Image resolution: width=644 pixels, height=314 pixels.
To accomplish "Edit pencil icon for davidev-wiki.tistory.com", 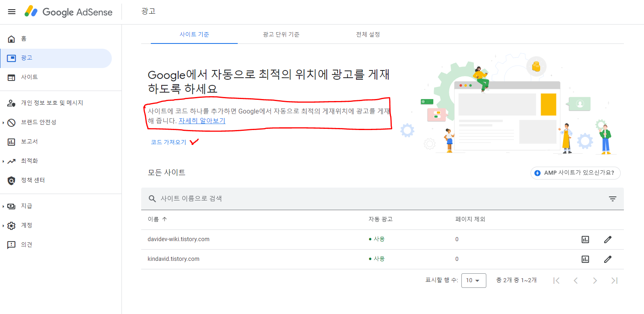I will click(x=608, y=240).
